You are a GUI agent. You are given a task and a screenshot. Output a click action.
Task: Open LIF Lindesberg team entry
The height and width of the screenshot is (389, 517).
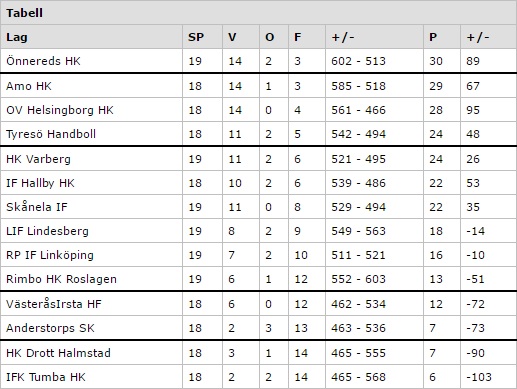tap(47, 231)
